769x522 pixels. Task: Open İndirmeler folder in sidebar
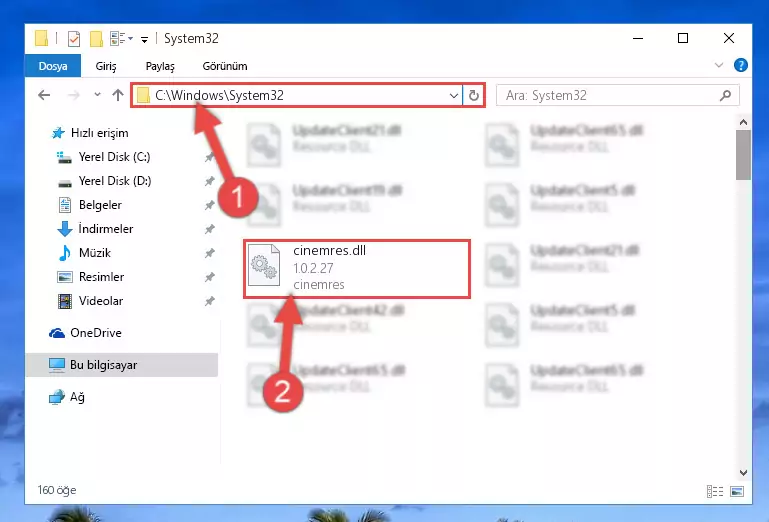[x=105, y=229]
